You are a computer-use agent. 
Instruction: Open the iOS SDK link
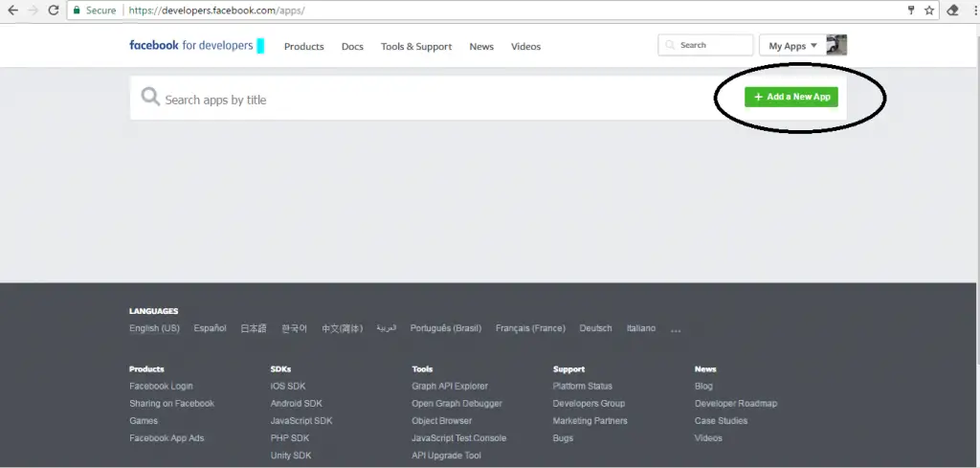point(288,386)
